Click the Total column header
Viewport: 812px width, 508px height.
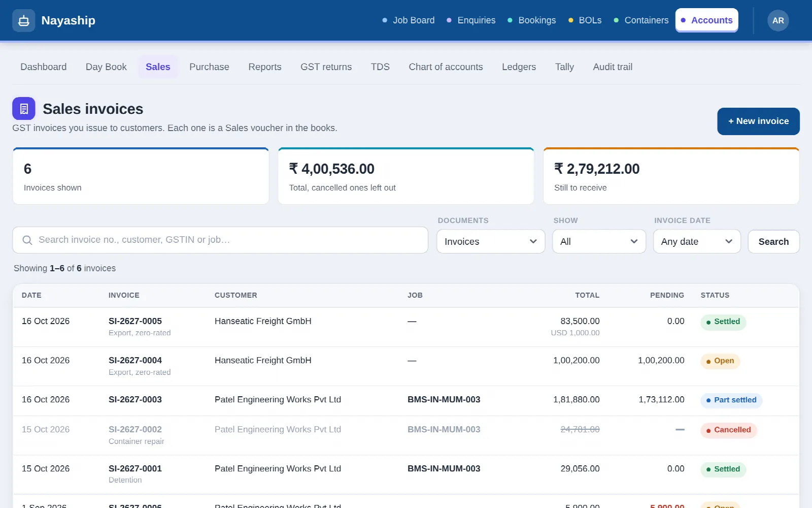(x=587, y=295)
